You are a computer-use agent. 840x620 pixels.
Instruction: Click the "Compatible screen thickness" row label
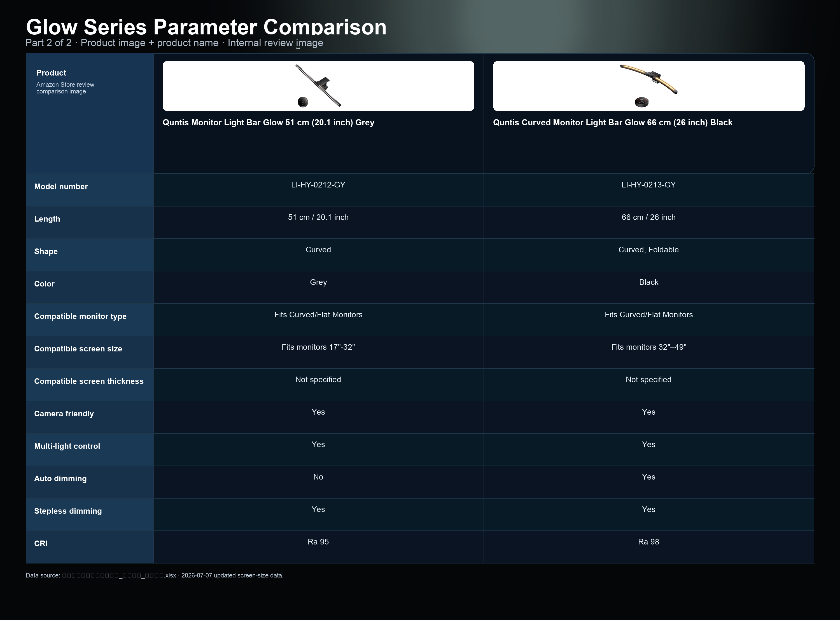tap(88, 381)
